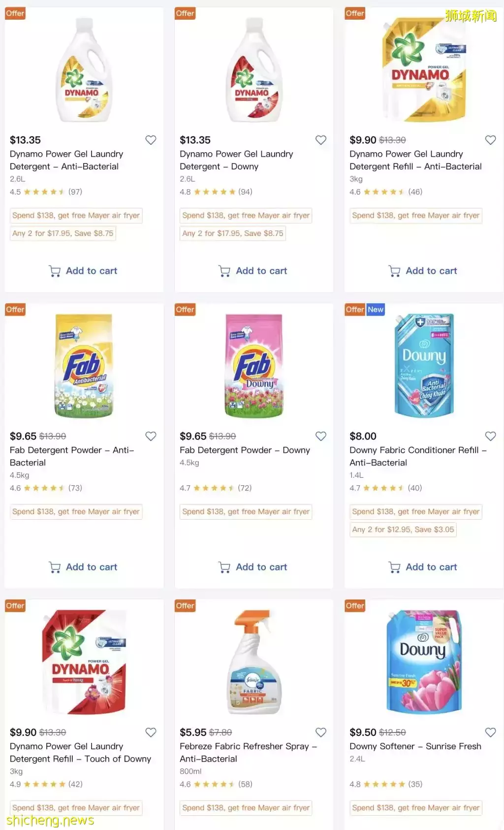Click the heart icon on Downy Softener Sunrise Fresh
Image resolution: width=504 pixels, height=830 pixels.
pyautogui.click(x=491, y=732)
